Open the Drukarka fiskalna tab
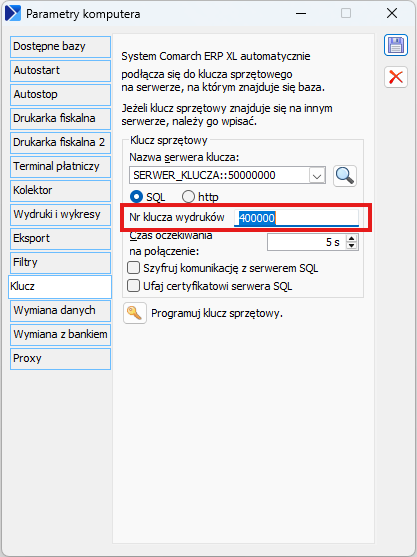 click(x=60, y=119)
